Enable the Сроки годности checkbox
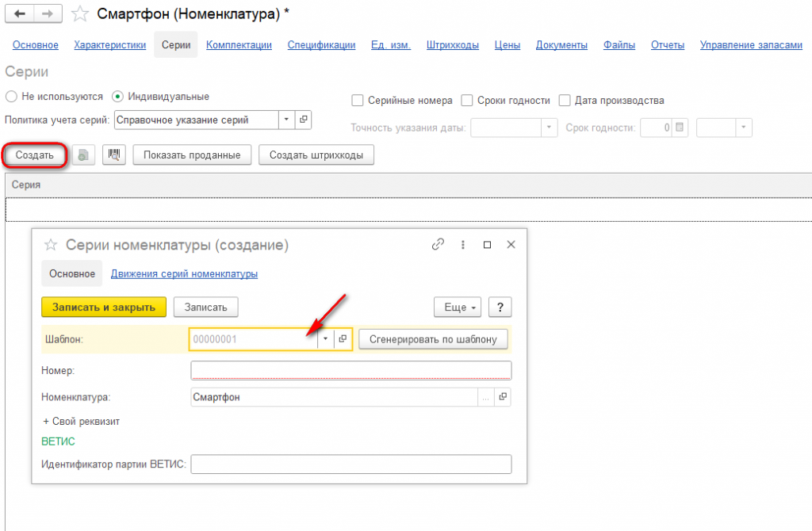Image resolution: width=812 pixels, height=531 pixels. [x=467, y=101]
